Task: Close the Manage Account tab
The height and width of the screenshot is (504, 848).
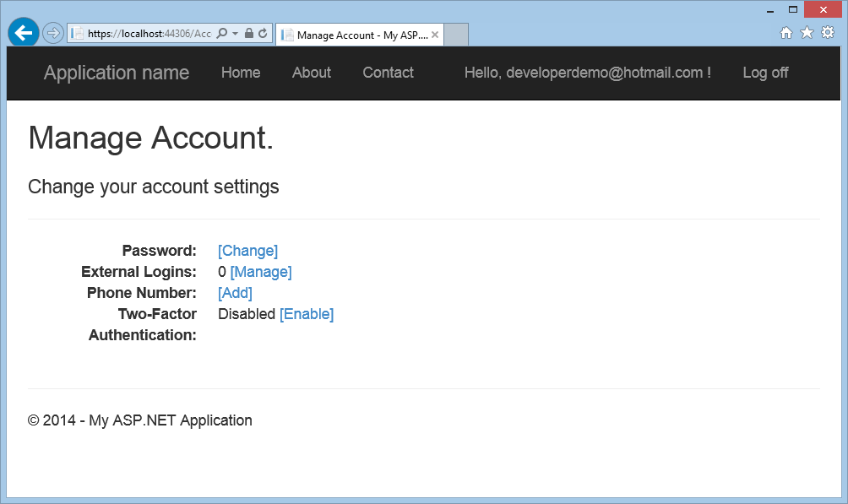Action: click(x=435, y=35)
